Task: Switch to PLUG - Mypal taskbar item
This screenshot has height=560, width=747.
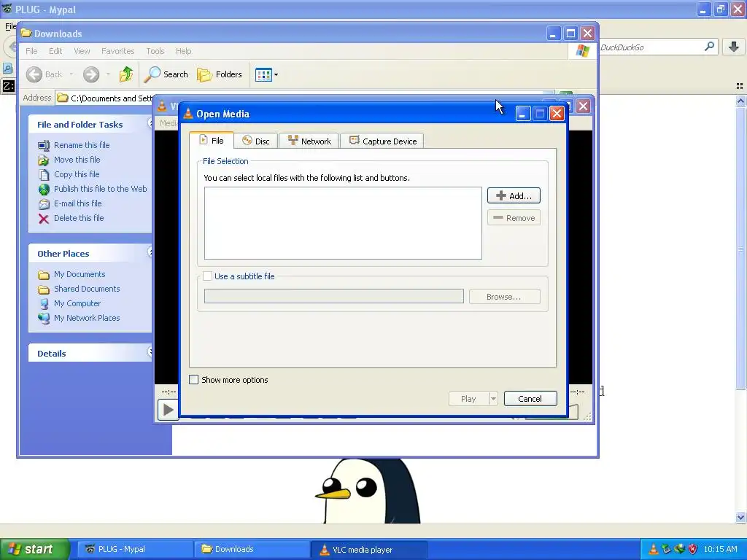Action: 134,549
